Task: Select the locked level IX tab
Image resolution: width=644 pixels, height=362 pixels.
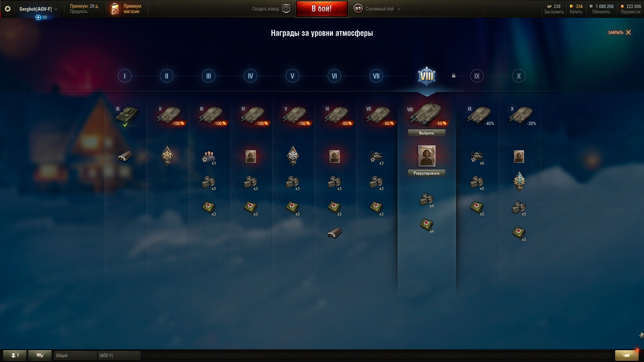Action: [477, 76]
